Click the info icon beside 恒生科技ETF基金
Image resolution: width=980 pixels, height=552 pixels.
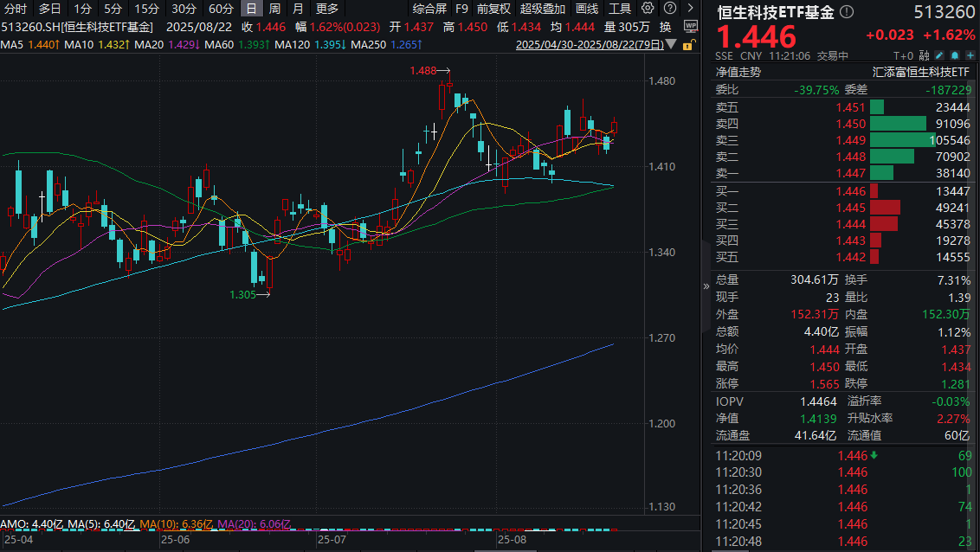847,11
